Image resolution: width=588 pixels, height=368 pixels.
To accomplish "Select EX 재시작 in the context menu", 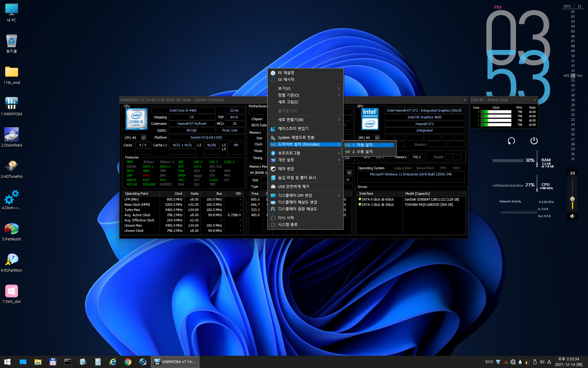I will (x=305, y=79).
